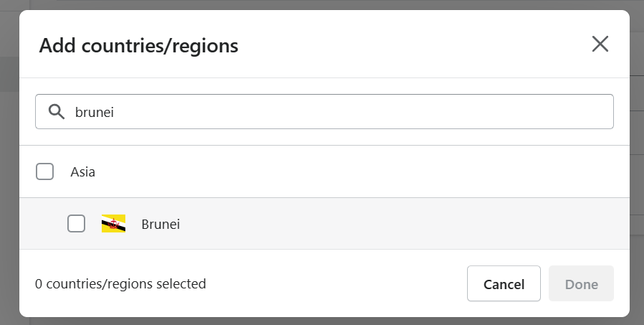Cancel adding countries

click(504, 283)
